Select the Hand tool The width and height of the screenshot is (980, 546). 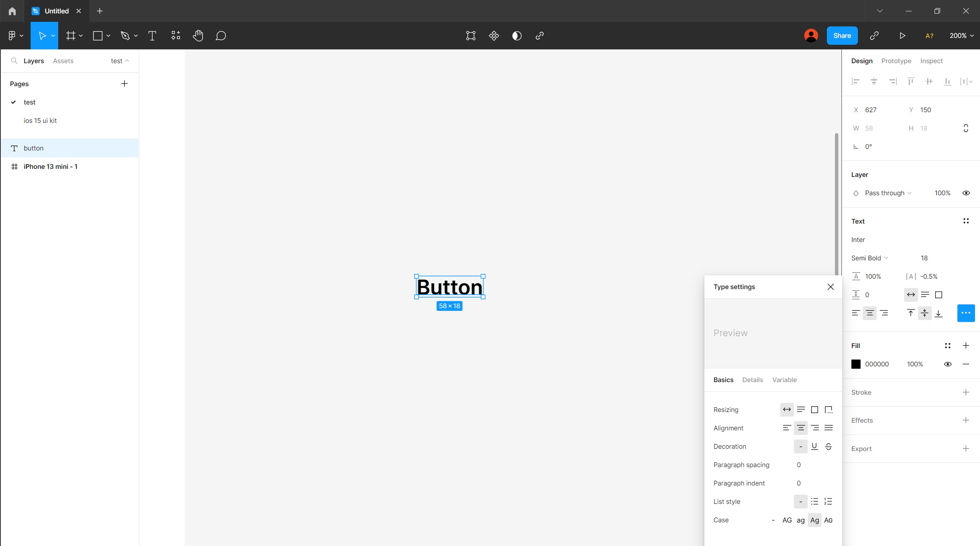[198, 36]
